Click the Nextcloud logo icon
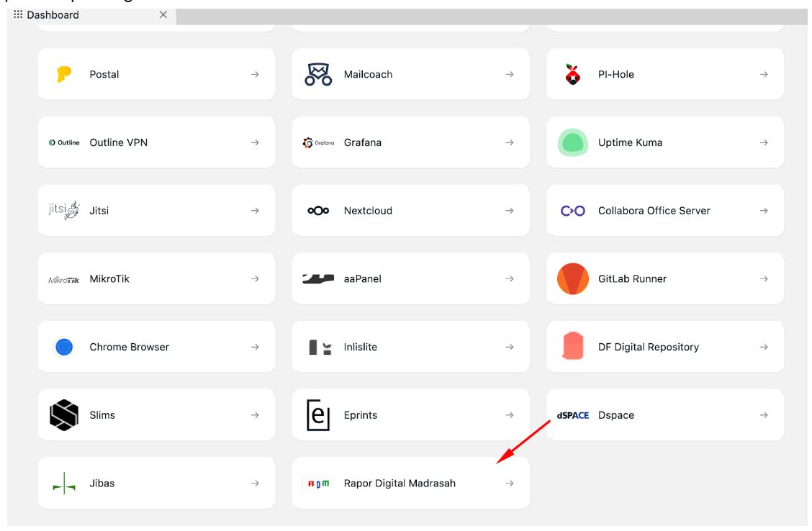 tap(318, 211)
